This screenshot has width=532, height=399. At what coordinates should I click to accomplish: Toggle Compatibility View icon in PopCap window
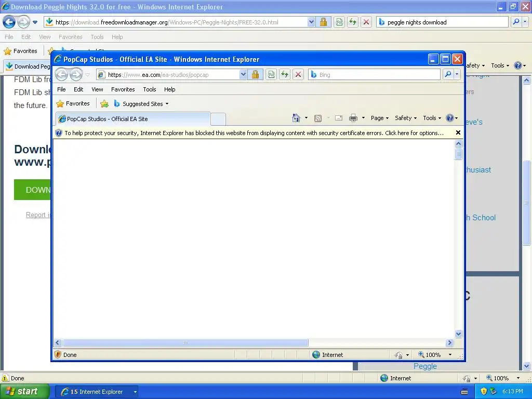click(271, 75)
